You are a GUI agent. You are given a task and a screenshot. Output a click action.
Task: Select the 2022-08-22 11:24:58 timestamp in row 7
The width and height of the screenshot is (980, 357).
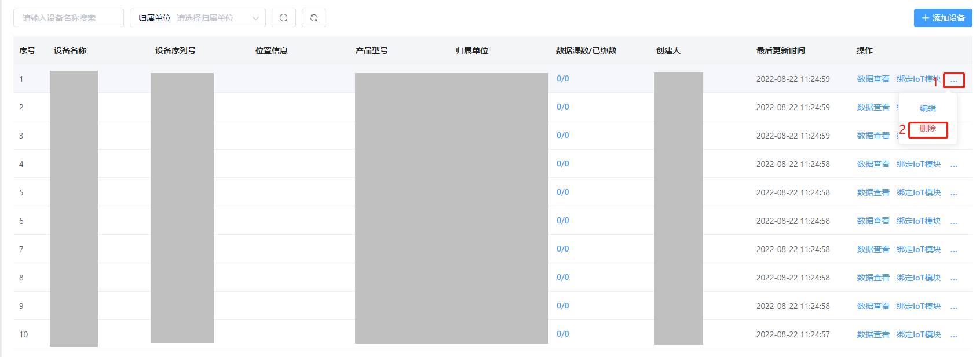(793, 249)
